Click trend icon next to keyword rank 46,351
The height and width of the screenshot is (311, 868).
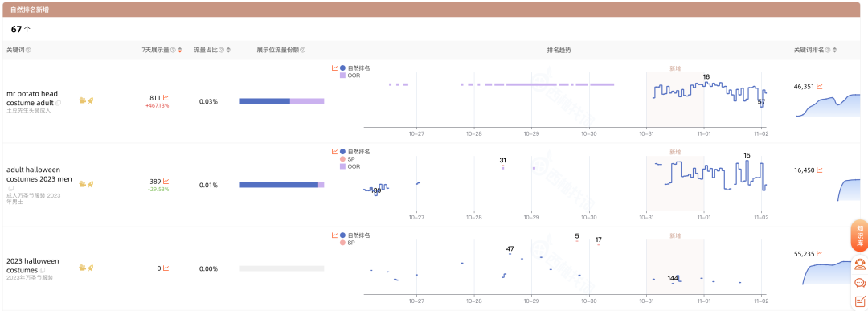[x=820, y=87]
